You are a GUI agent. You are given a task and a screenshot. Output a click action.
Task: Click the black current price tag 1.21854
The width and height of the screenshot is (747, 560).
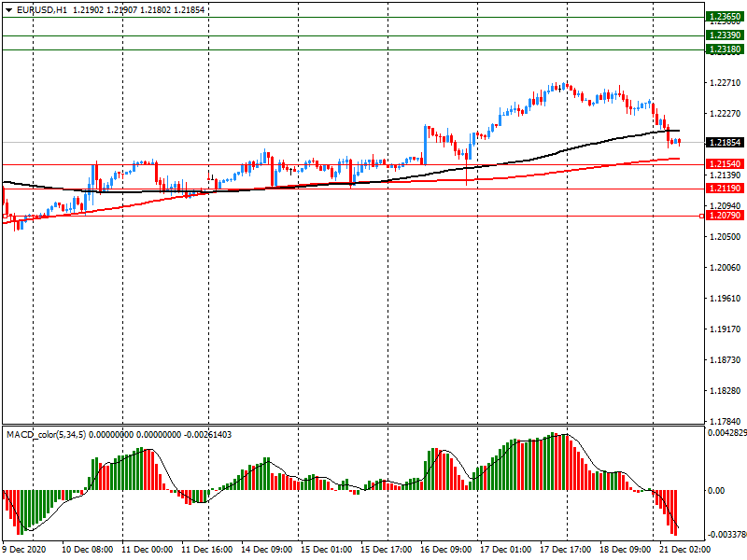point(726,143)
